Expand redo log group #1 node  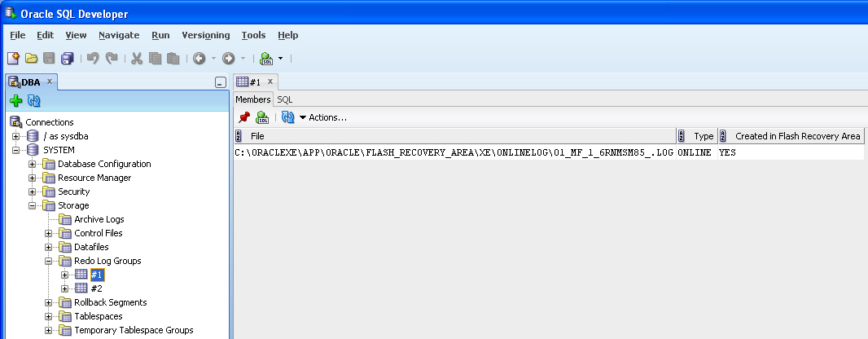point(65,275)
